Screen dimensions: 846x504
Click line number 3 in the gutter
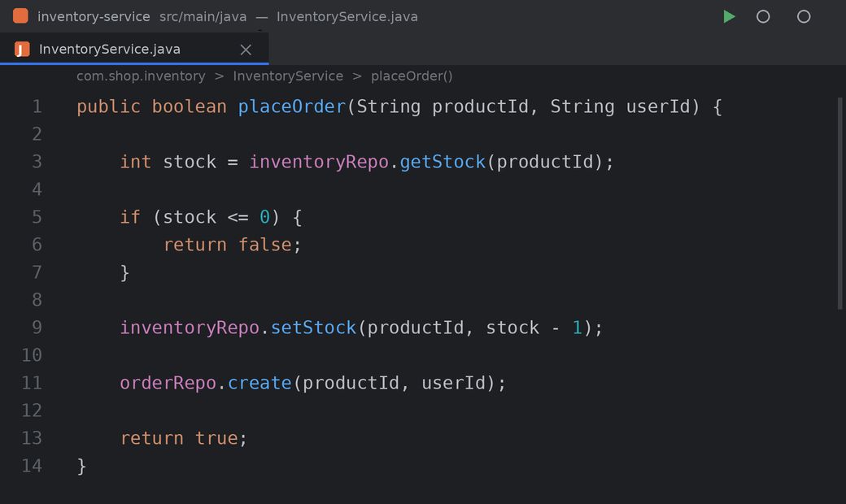37,162
